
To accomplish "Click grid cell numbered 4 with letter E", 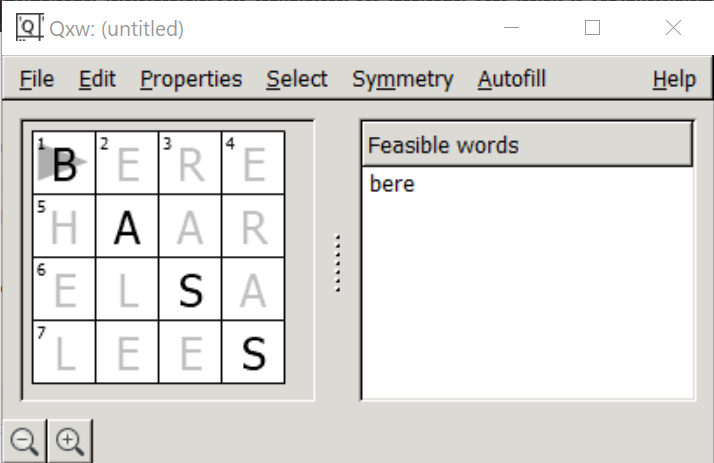I will pyautogui.click(x=253, y=164).
